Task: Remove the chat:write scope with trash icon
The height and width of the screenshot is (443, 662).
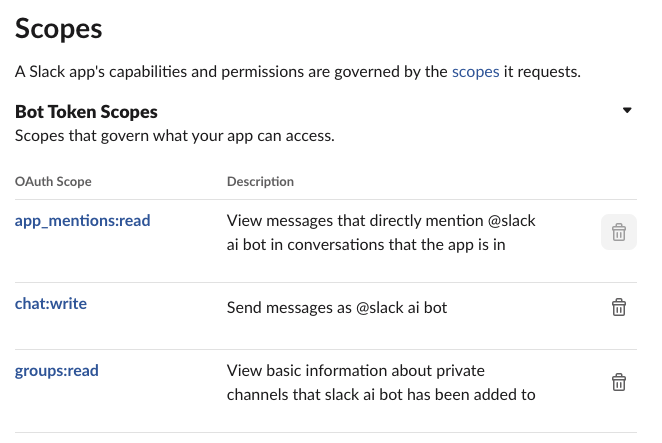Action: click(619, 307)
